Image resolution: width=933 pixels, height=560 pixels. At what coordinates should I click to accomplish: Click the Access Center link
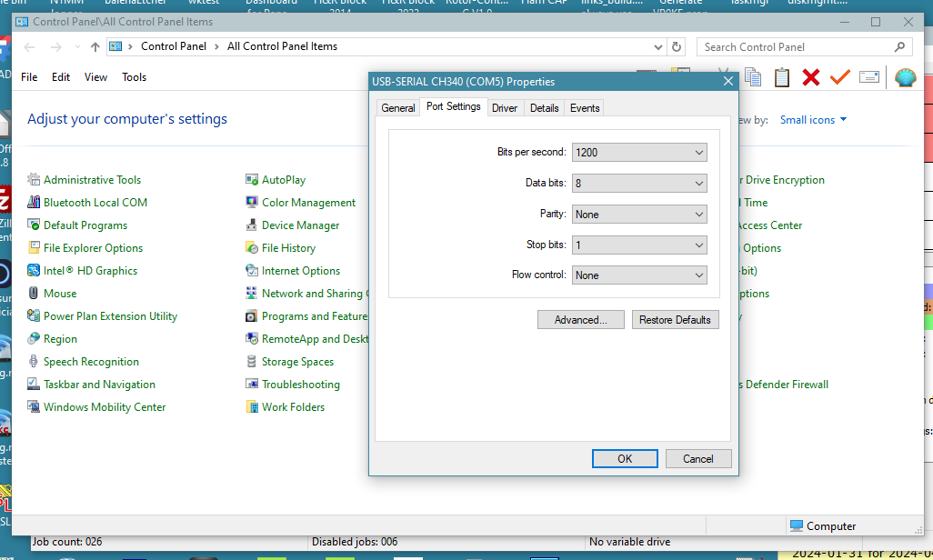(x=770, y=225)
